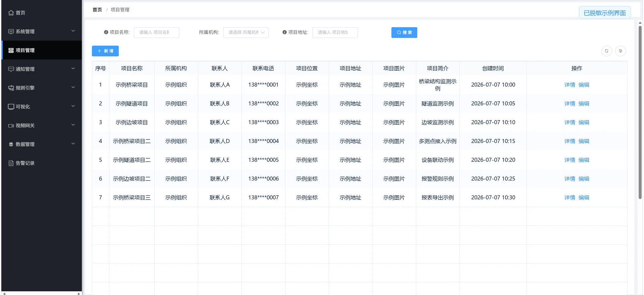Open 告警记录 menu item
The image size is (644, 295).
tap(42, 163)
